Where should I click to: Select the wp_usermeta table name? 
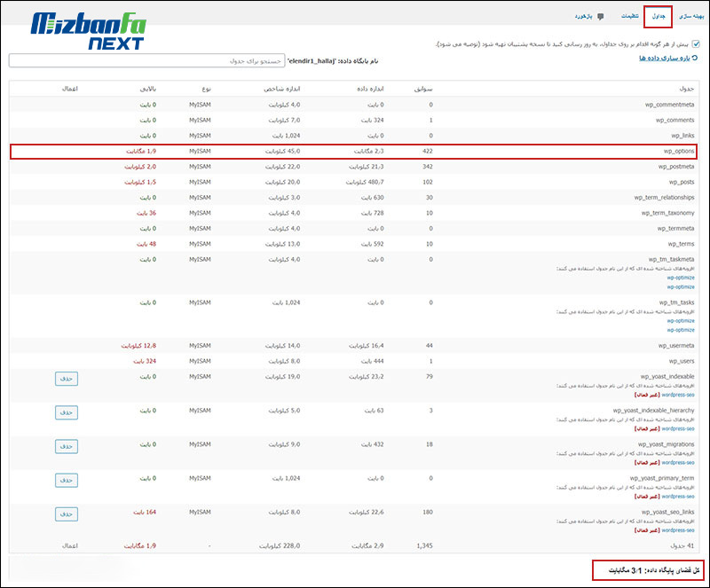coord(676,345)
